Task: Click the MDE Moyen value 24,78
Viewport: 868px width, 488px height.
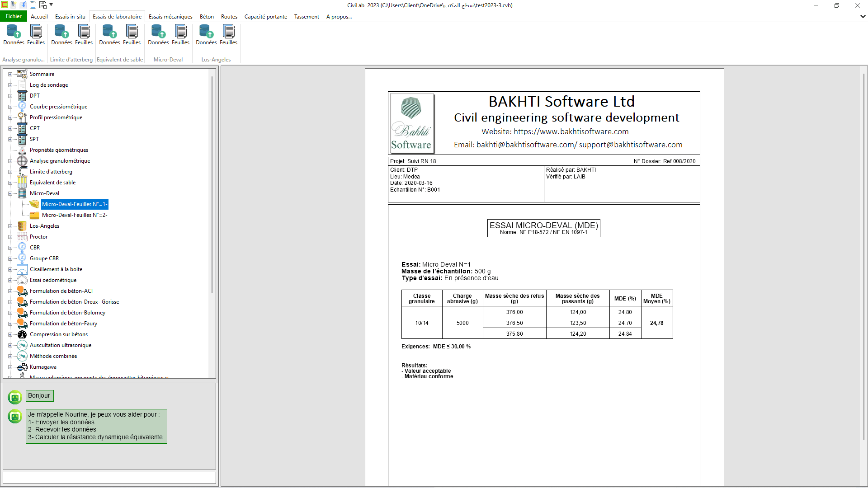Action: 656,323
